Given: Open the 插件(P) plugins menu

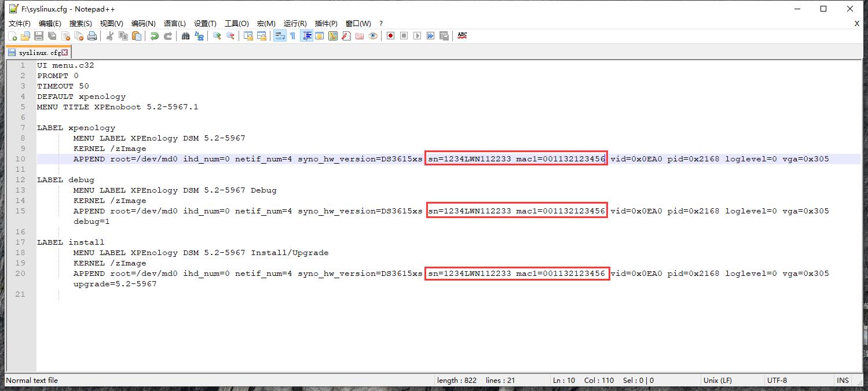Looking at the screenshot, I should point(326,23).
